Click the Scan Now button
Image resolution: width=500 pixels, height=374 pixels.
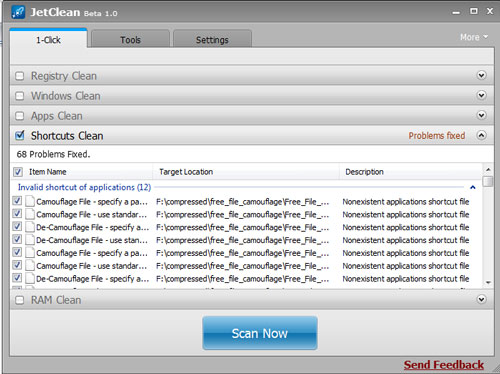[x=260, y=333]
